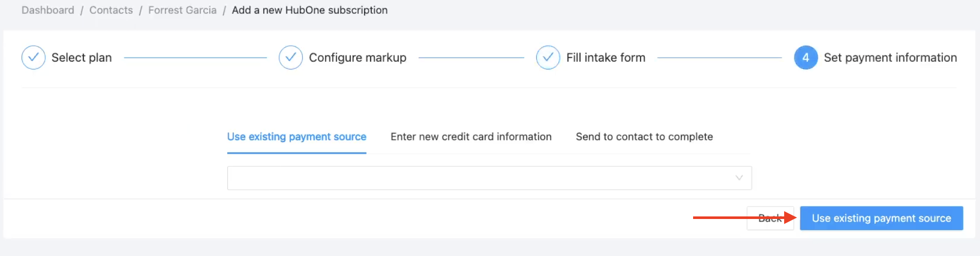Image resolution: width=980 pixels, height=256 pixels.
Task: Click the Select plan step label
Action: pos(82,58)
